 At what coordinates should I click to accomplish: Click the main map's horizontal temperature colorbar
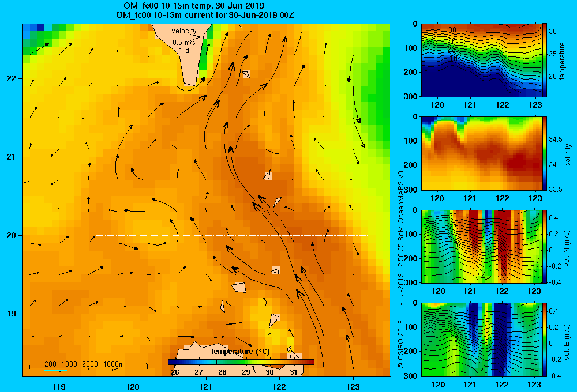pyautogui.click(x=241, y=362)
